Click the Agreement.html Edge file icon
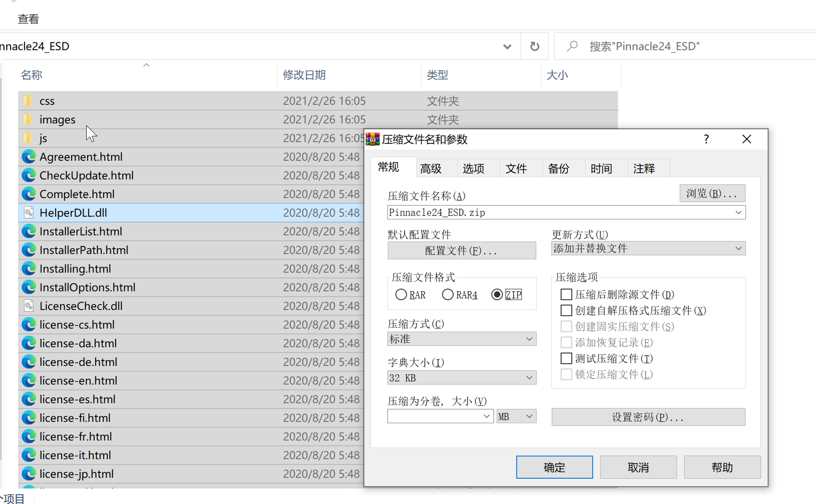This screenshot has height=504, width=817. tap(29, 157)
